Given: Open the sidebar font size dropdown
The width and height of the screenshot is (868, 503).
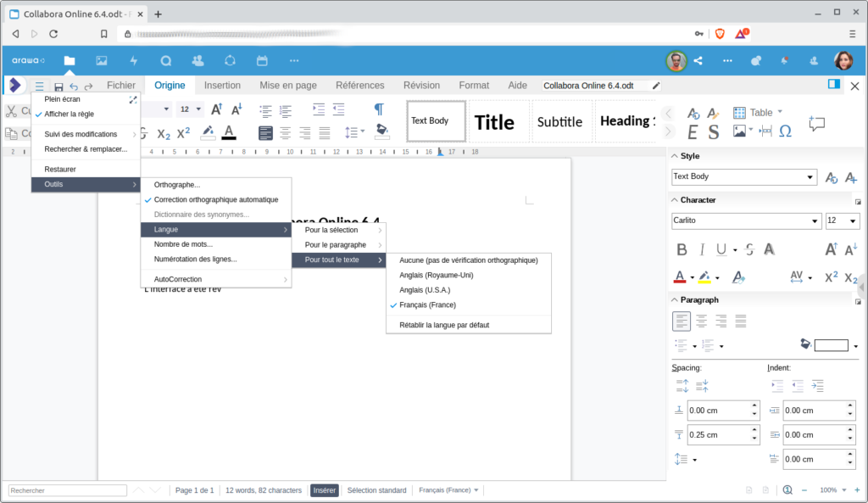Looking at the screenshot, I should pyautogui.click(x=853, y=221).
